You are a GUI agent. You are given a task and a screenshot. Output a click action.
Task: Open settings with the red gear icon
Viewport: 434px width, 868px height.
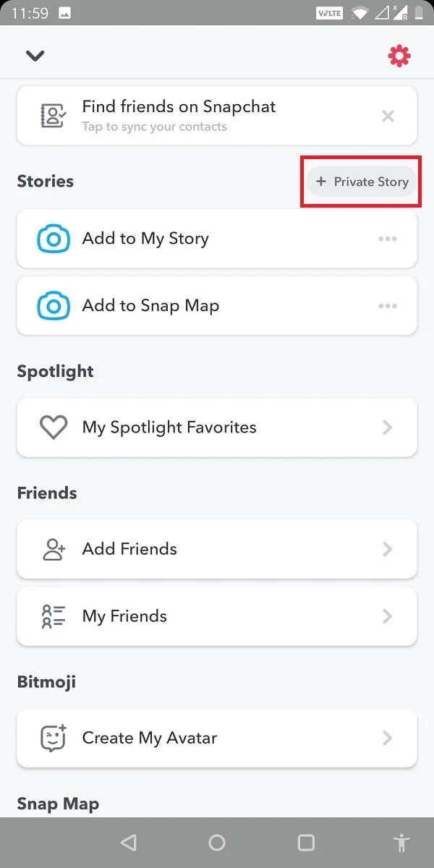(399, 56)
